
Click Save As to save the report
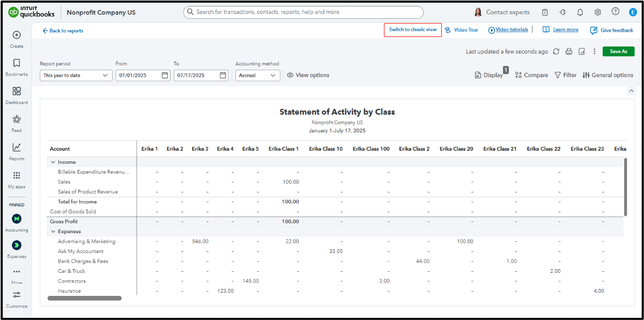[618, 51]
